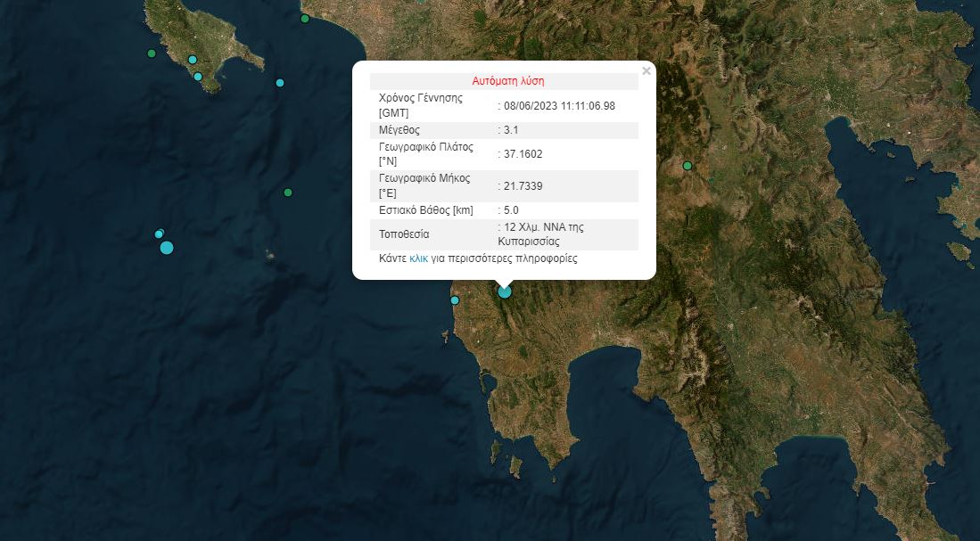Close the earthquake info popup

coord(646,71)
